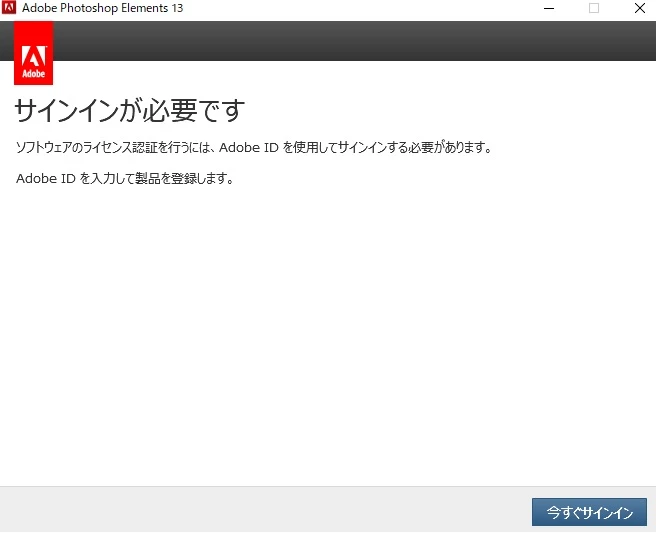Minimize the Photoshop Elements 13 window
Screen dimensions: 656x533
[549, 8]
